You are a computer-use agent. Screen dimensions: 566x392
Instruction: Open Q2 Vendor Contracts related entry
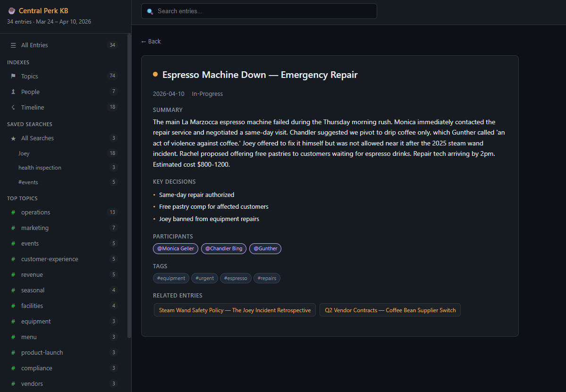(x=390, y=310)
